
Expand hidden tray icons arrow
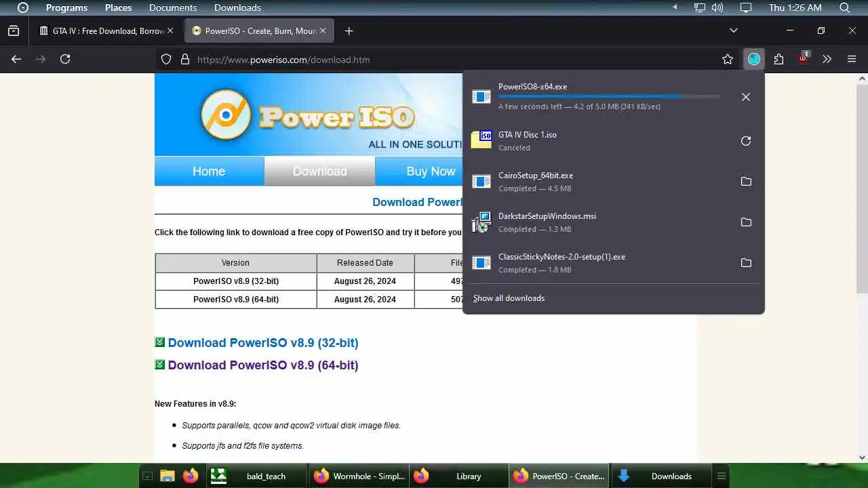[675, 7]
